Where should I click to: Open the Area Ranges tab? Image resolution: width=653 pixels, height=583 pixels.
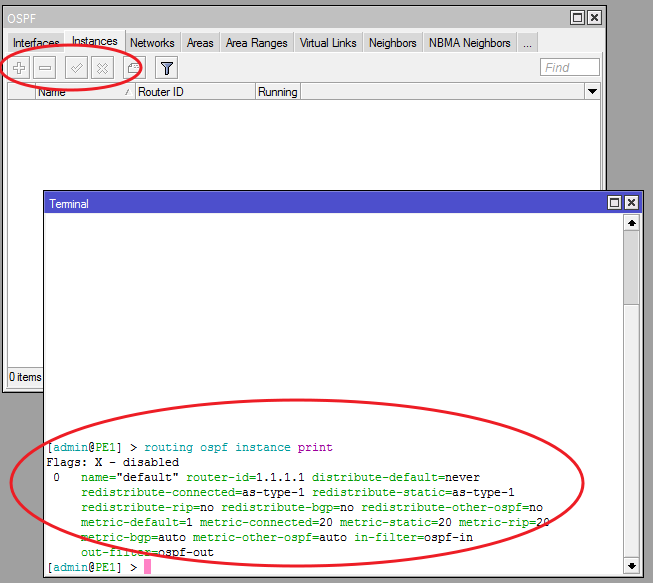[x=257, y=42]
